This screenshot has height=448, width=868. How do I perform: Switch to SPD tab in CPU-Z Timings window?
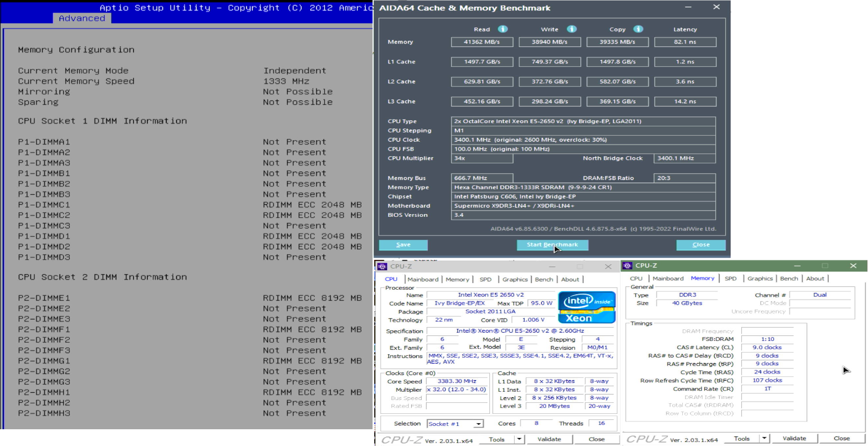[x=731, y=279]
